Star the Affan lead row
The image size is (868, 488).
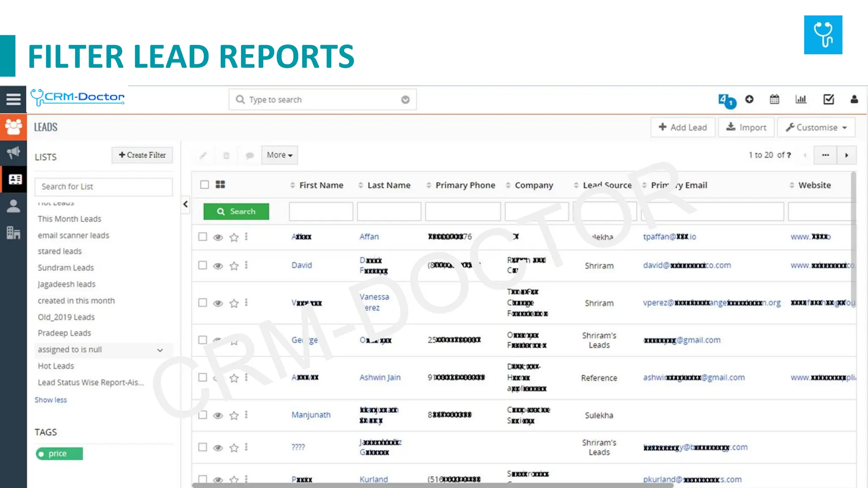tap(234, 237)
